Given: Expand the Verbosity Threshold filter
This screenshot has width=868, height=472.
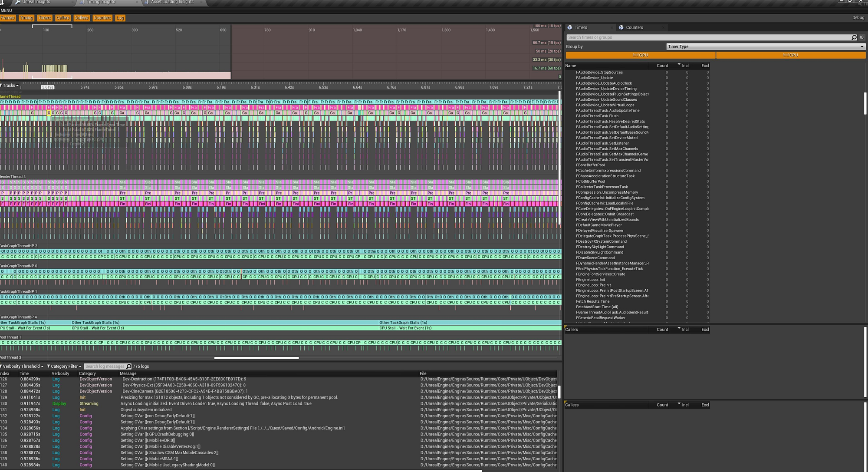Looking at the screenshot, I should 22,366.
